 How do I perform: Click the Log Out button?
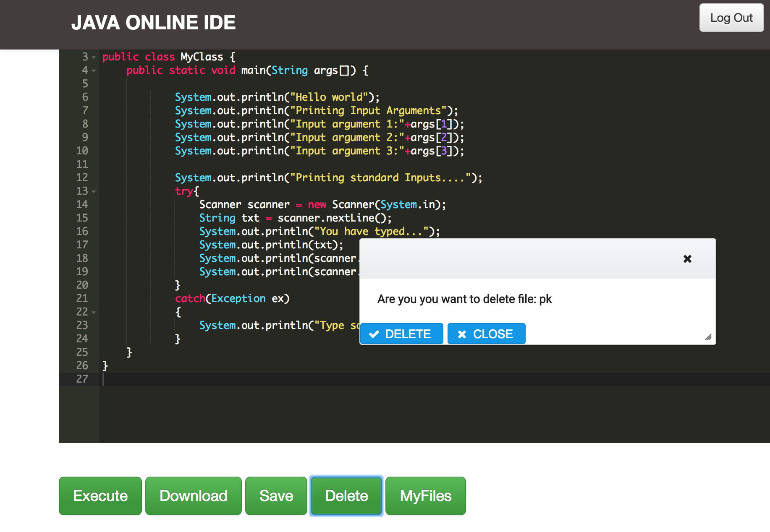(731, 18)
